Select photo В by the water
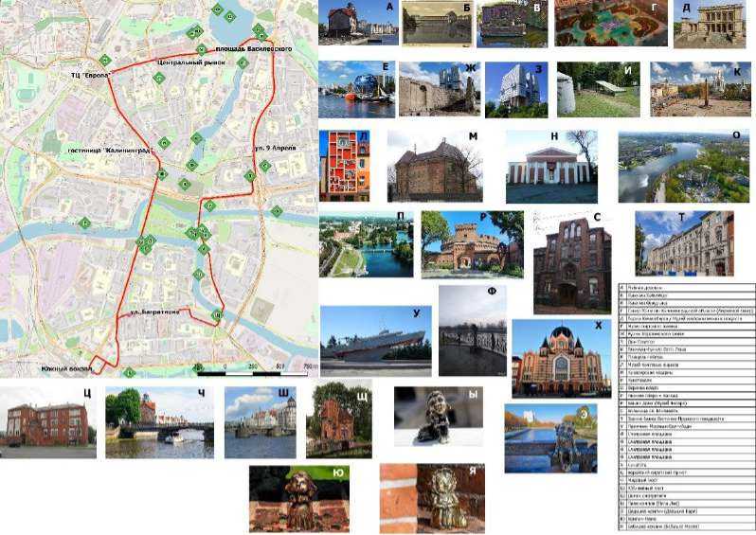The image size is (756, 535). point(512,24)
